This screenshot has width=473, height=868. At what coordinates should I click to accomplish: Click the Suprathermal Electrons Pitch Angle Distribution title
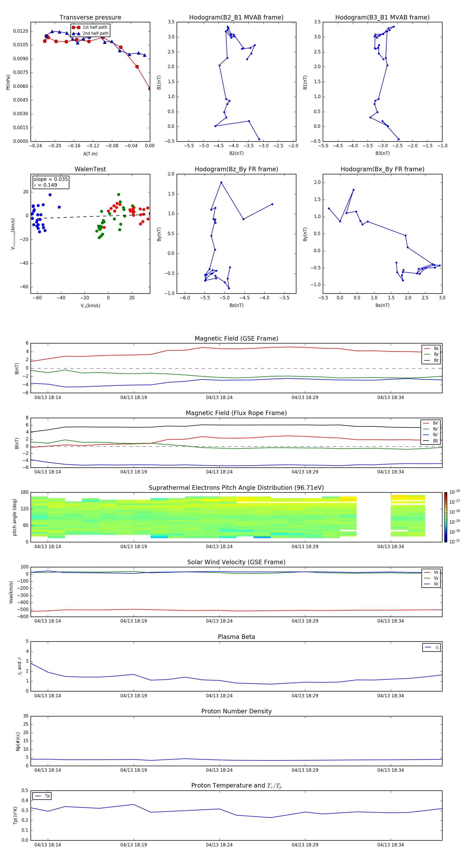click(236, 488)
